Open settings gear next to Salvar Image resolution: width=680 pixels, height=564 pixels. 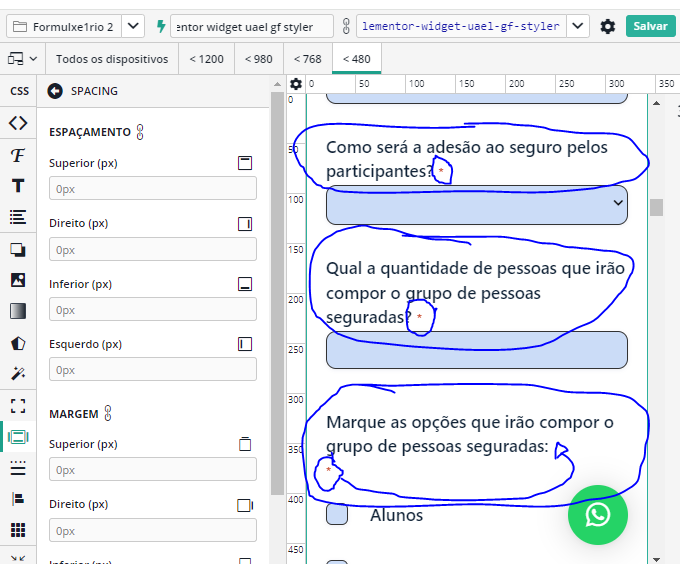click(608, 26)
